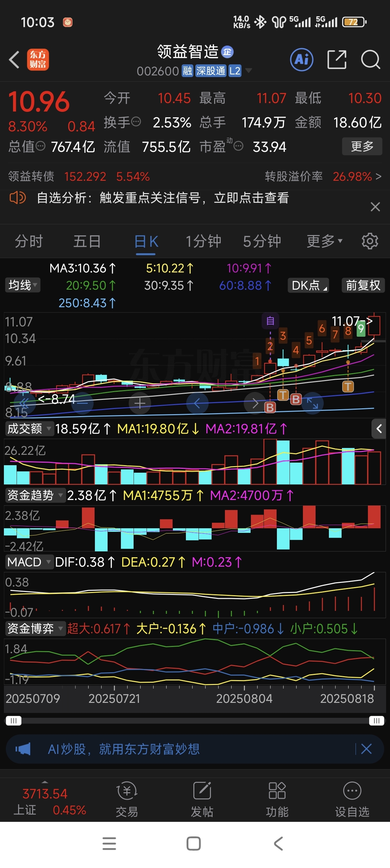Switch to 1分钟 tab
The width and height of the screenshot is (390, 868).
click(203, 241)
